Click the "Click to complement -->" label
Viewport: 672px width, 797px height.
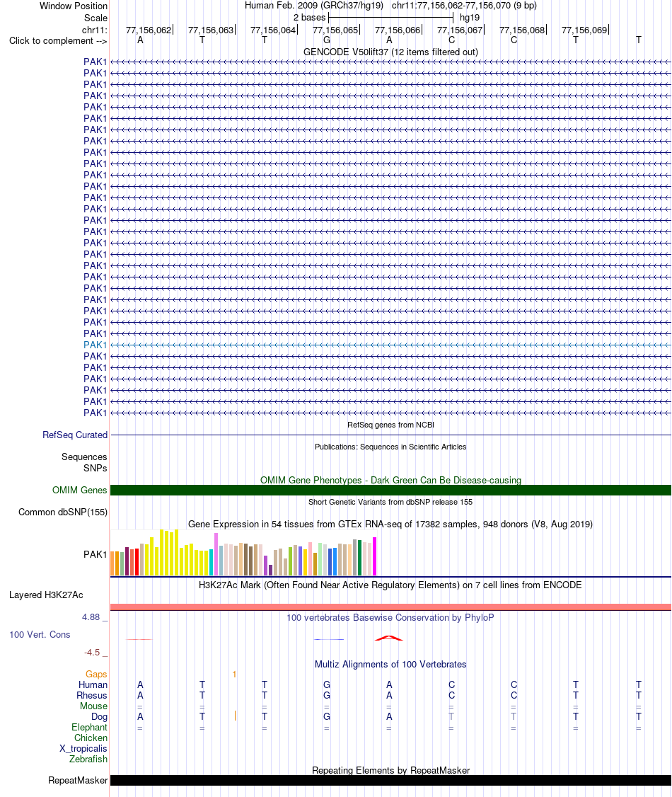tap(58, 40)
